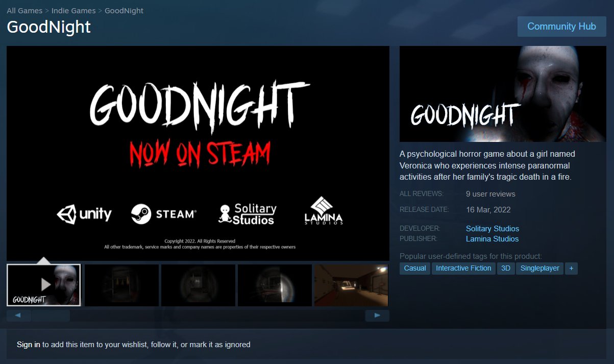
Task: Open publisher Lamina Studios link
Action: point(492,239)
